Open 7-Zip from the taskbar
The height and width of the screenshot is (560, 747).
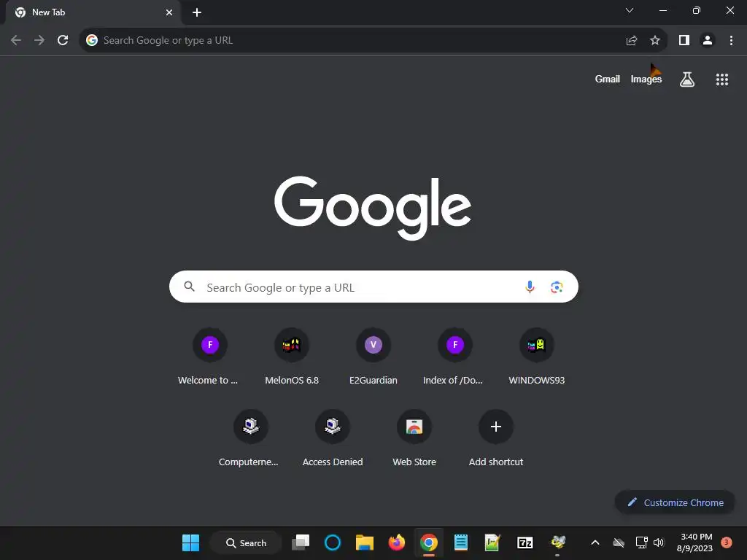tap(525, 542)
